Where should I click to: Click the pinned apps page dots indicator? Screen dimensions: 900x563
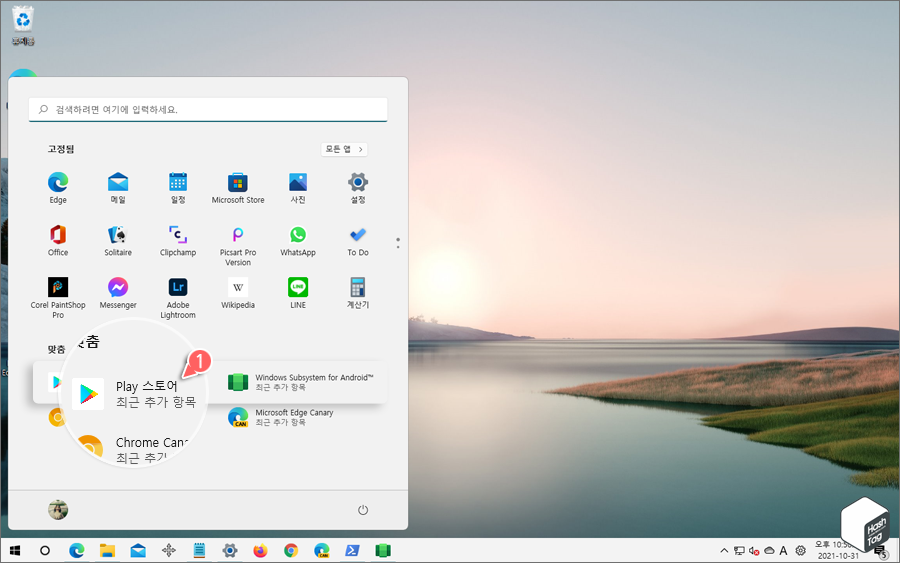point(398,243)
